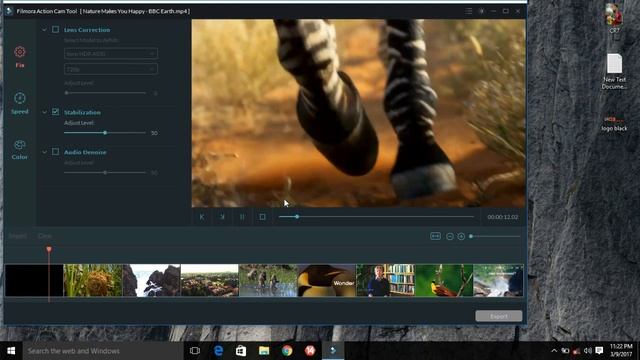Collapse the Stabilization section chevron
The width and height of the screenshot is (640, 360).
44,112
